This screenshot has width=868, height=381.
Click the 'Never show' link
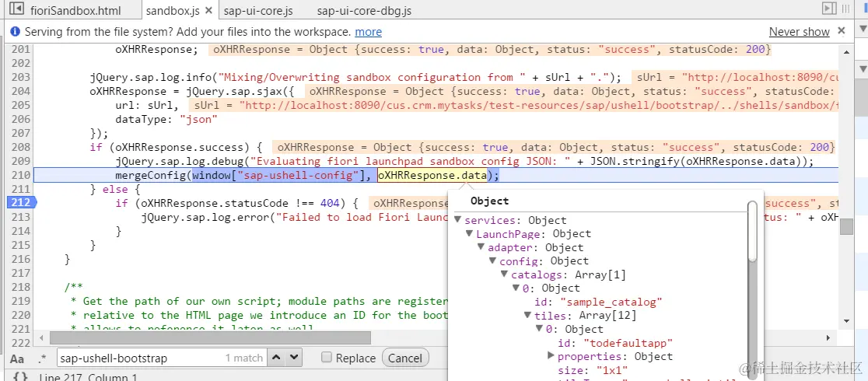click(800, 32)
